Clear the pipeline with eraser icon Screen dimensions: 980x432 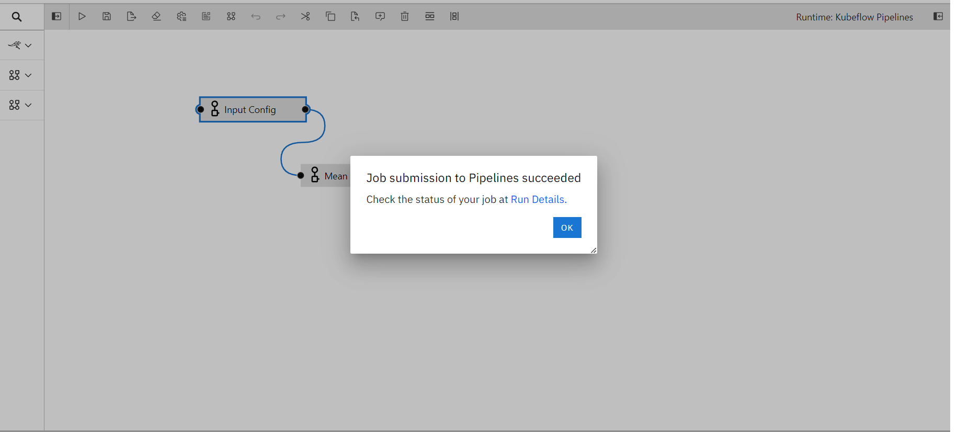pyautogui.click(x=156, y=16)
